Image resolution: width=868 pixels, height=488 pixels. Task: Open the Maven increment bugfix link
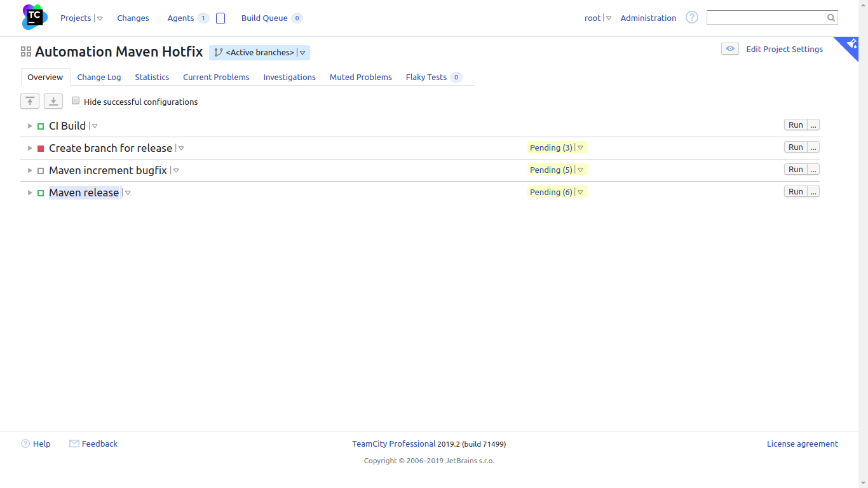pyautogui.click(x=108, y=170)
